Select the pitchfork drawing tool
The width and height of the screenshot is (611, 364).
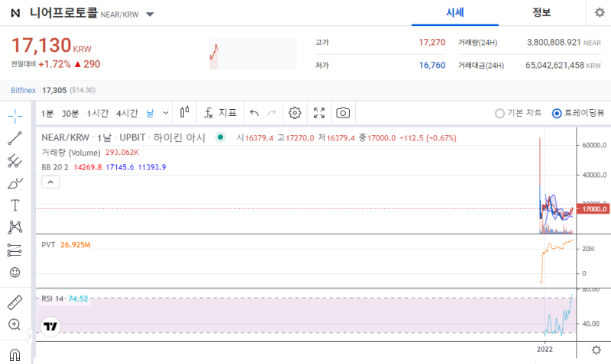click(15, 161)
